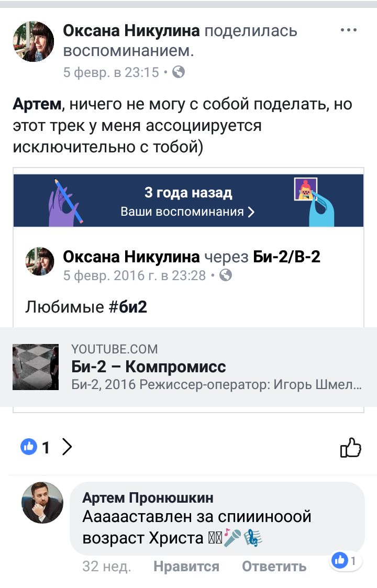This screenshot has width=377, height=588.
Task: Click the tagged name Артем in the post
Action: [x=37, y=104]
